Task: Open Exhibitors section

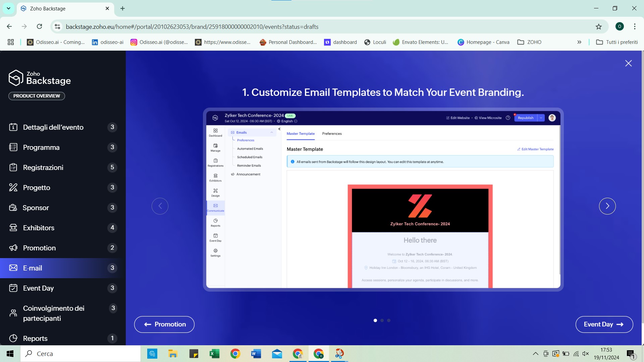Action: coord(63,228)
